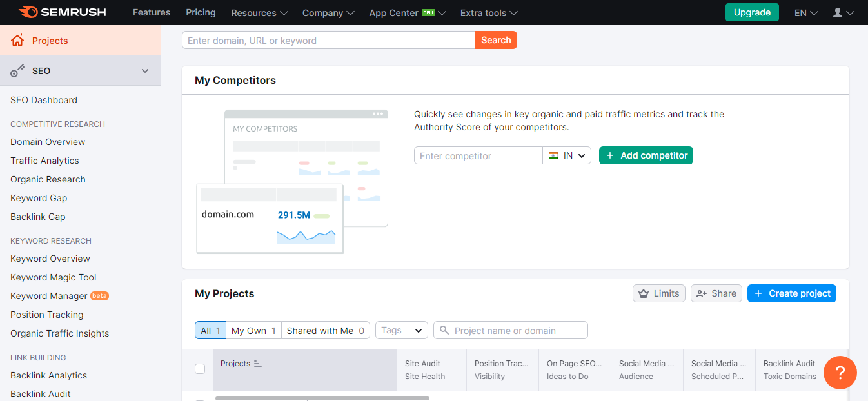Click the Limits button
868x401 pixels.
658,293
